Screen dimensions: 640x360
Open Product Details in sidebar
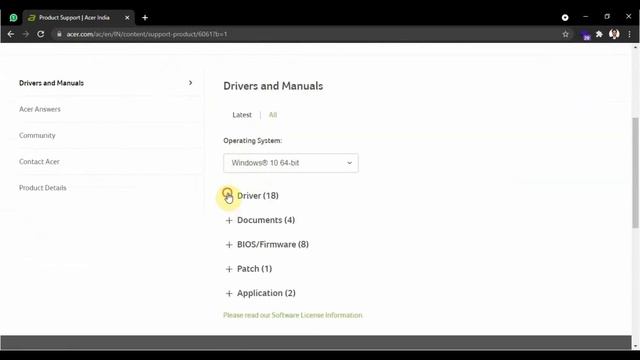pyautogui.click(x=42, y=188)
